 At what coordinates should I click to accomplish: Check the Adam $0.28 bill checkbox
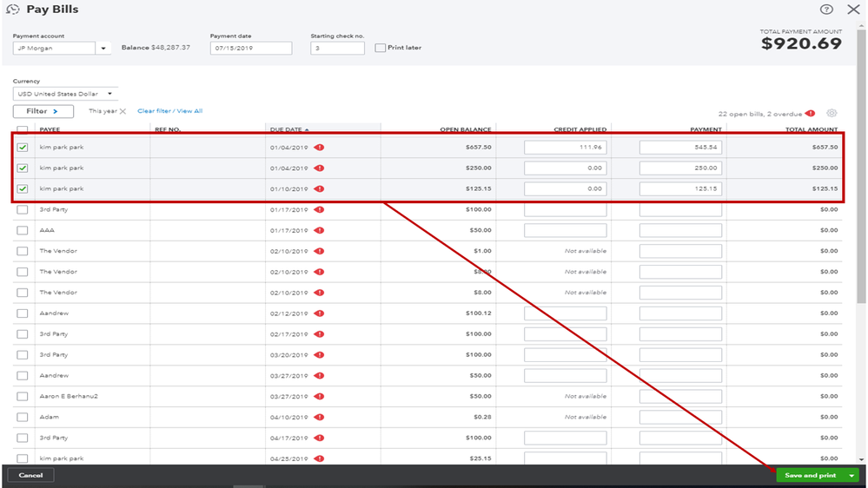coord(22,417)
